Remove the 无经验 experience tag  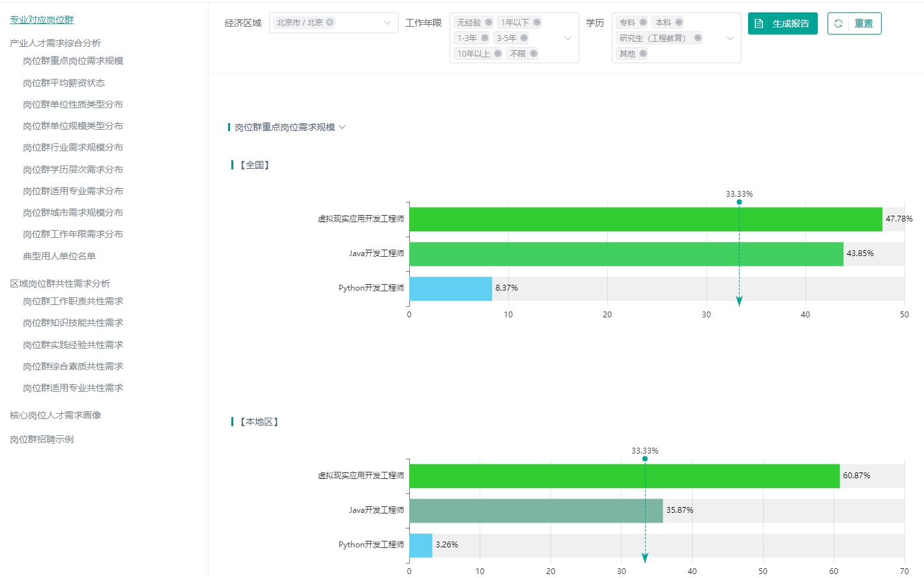tap(489, 22)
